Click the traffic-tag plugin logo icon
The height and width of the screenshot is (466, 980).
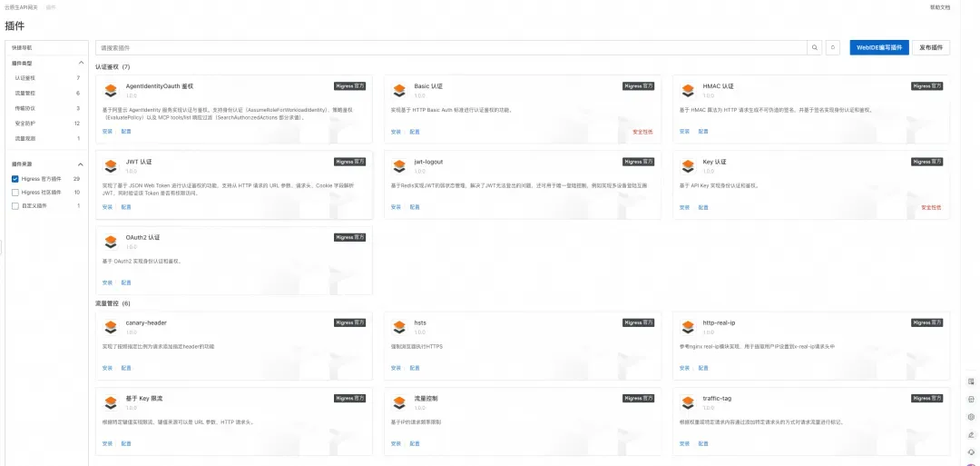(688, 402)
